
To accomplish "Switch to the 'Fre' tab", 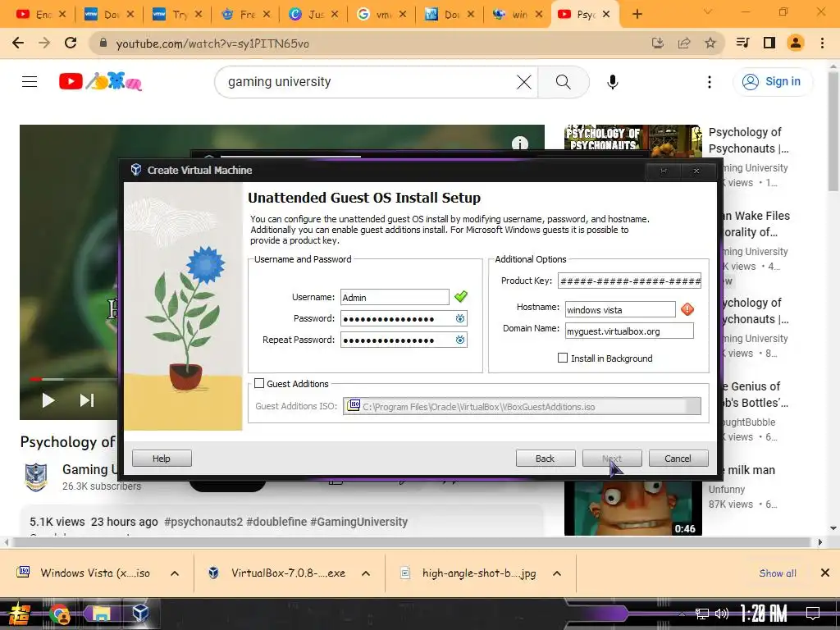I will point(244,15).
